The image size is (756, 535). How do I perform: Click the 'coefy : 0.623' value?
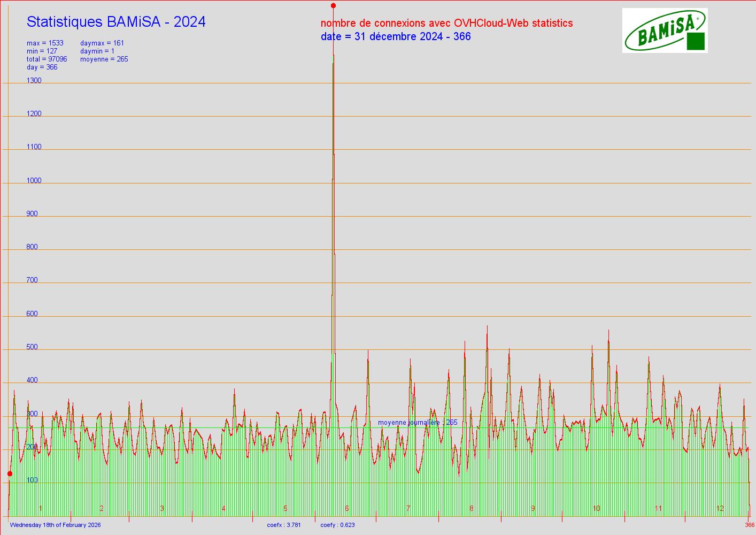(x=337, y=525)
